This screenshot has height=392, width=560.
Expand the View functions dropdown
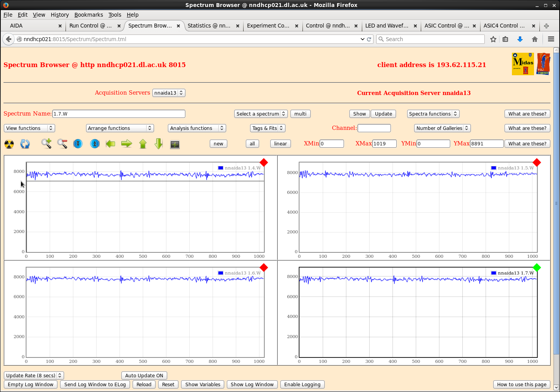point(29,128)
